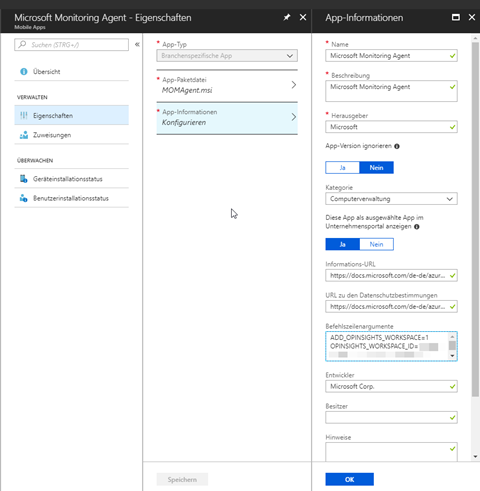The width and height of the screenshot is (480, 491).
Task: Open App-Paketdatei MOMAgent.msi entry
Action: click(227, 85)
